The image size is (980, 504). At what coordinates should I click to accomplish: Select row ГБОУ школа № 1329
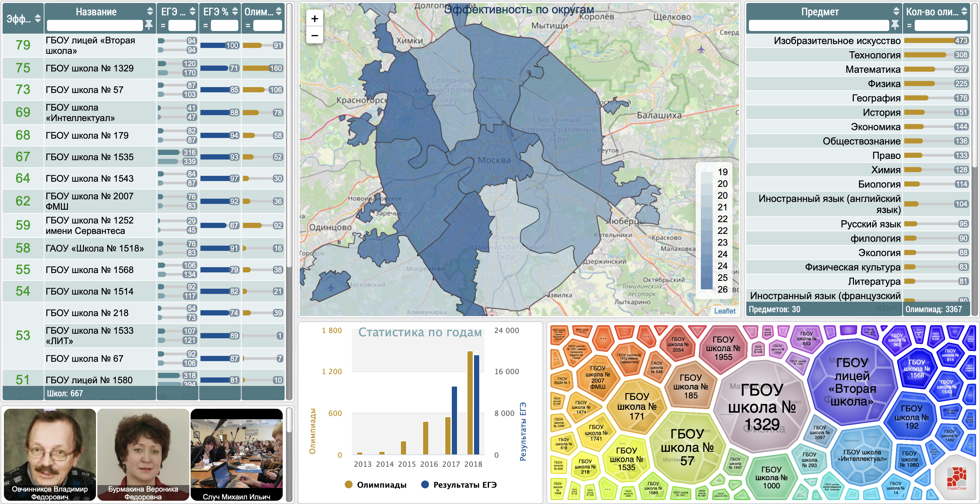click(144, 68)
